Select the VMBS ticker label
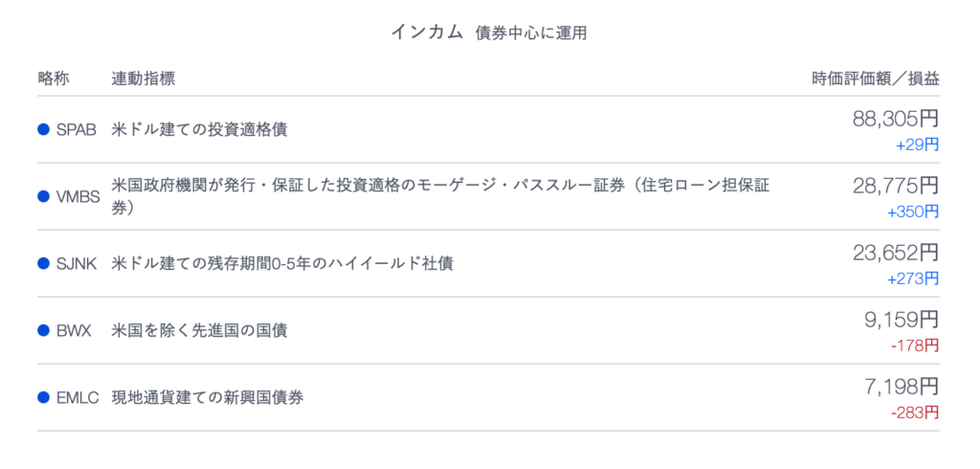Image resolution: width=980 pixels, height=469 pixels. (x=78, y=197)
